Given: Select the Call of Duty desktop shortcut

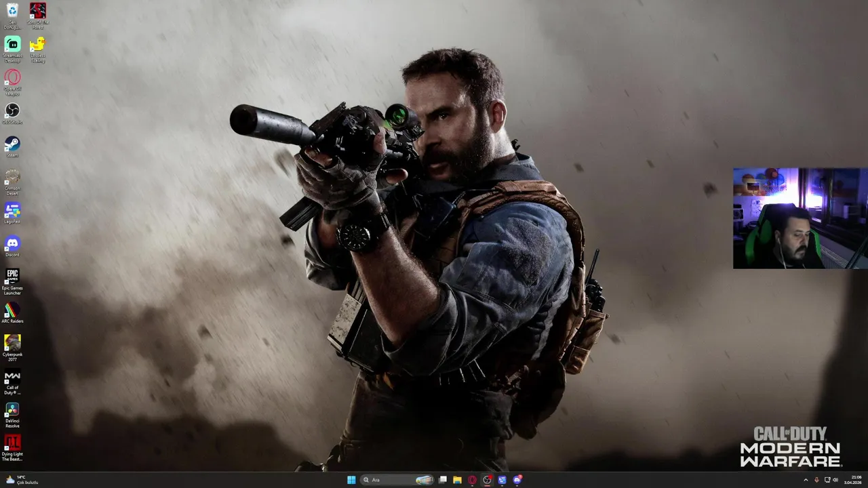Looking at the screenshot, I should tap(12, 382).
